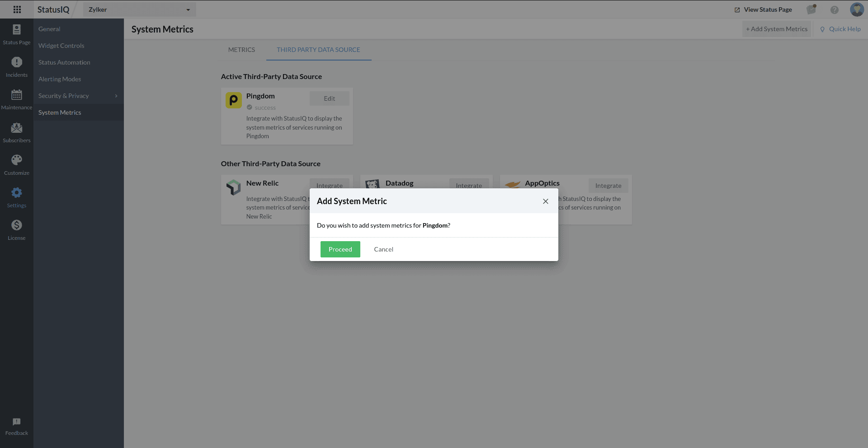Cancel the Add System Metric dialog

click(x=383, y=249)
